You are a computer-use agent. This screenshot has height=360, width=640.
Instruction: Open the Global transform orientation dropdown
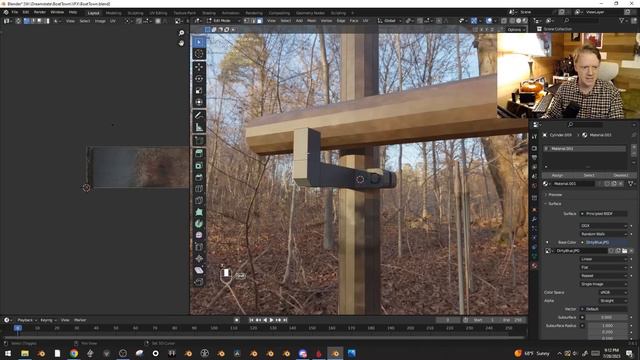coord(390,21)
